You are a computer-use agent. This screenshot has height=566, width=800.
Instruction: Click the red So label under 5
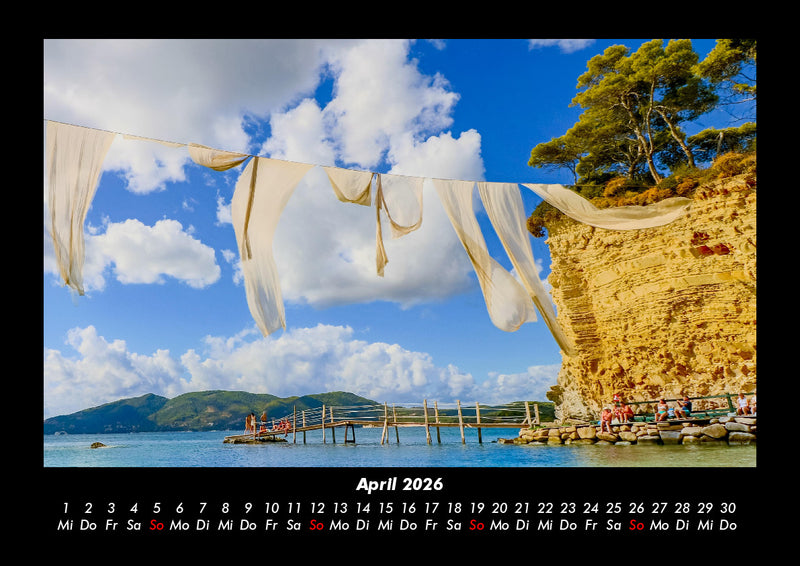coord(156,525)
